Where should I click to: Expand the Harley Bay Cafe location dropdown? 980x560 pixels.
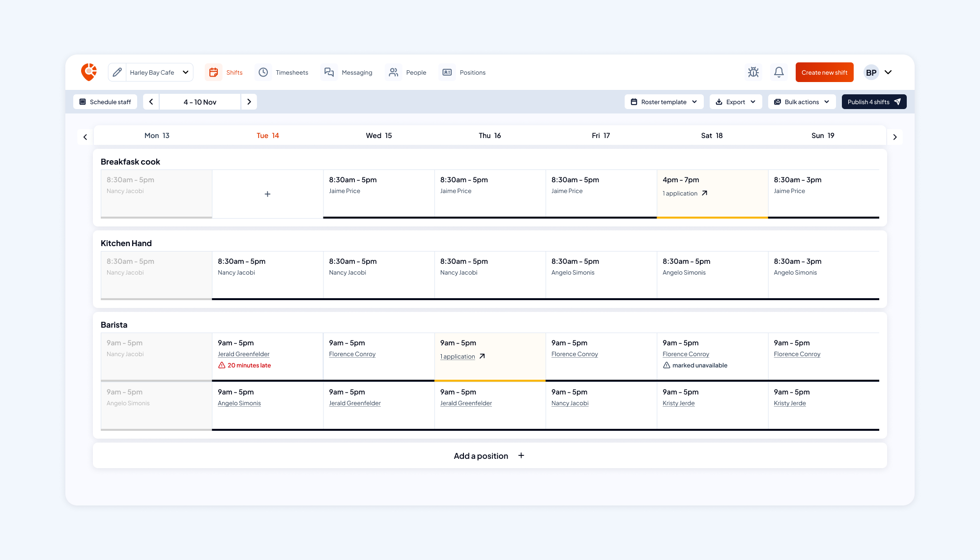pos(185,72)
